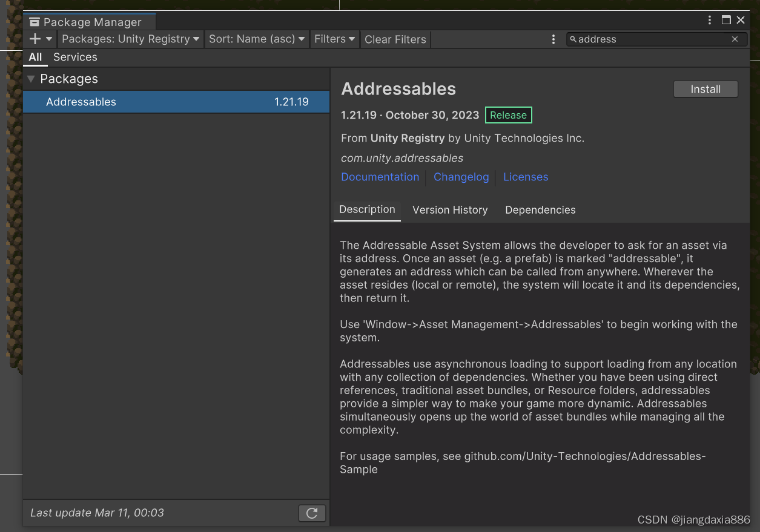
Task: Open the add package plus dropdown
Action: coord(41,39)
